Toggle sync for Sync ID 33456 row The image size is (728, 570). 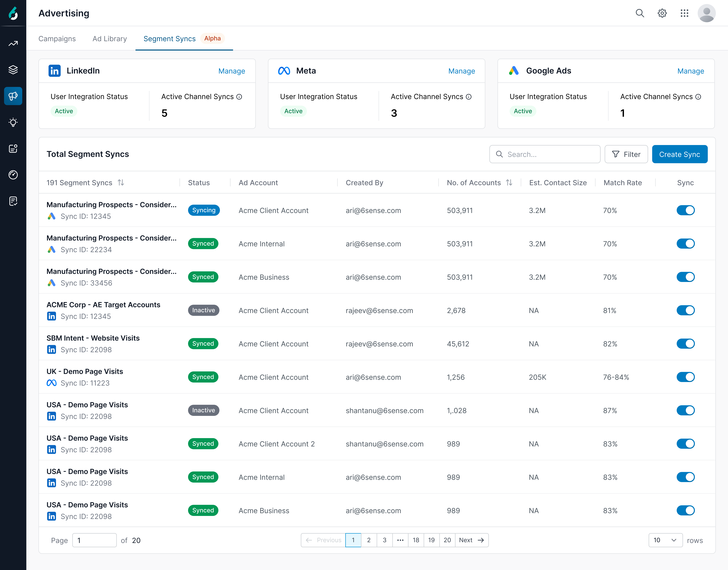pyautogui.click(x=686, y=277)
